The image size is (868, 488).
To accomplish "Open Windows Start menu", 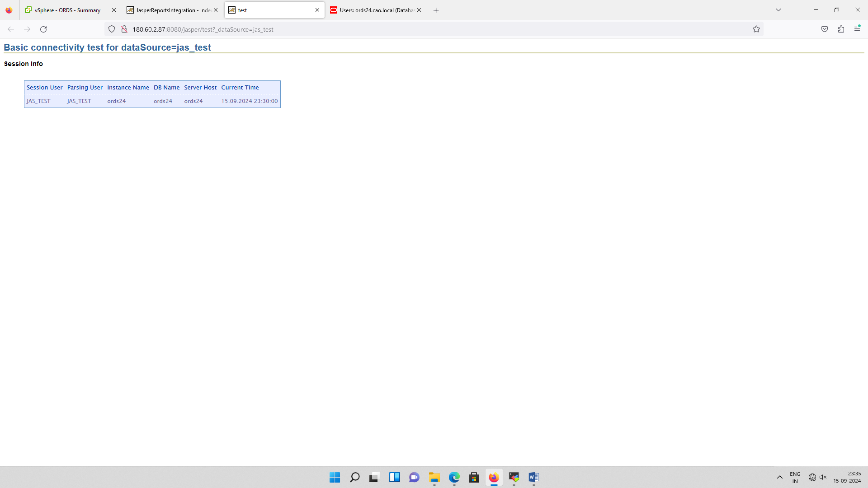I will point(335,477).
